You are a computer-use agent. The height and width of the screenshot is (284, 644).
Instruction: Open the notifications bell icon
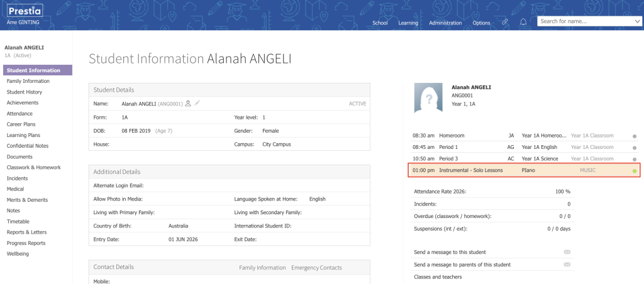523,22
